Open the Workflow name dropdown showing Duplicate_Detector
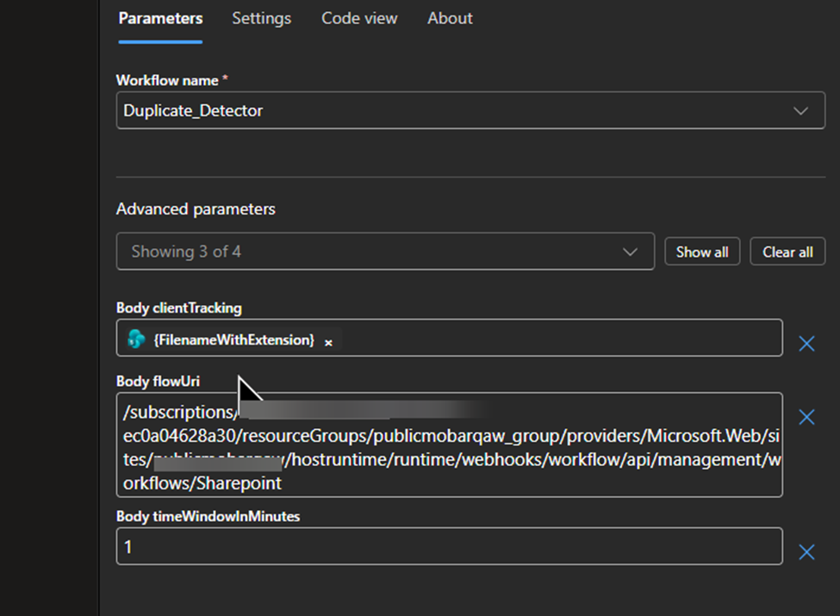This screenshot has width=840, height=616. click(448, 111)
